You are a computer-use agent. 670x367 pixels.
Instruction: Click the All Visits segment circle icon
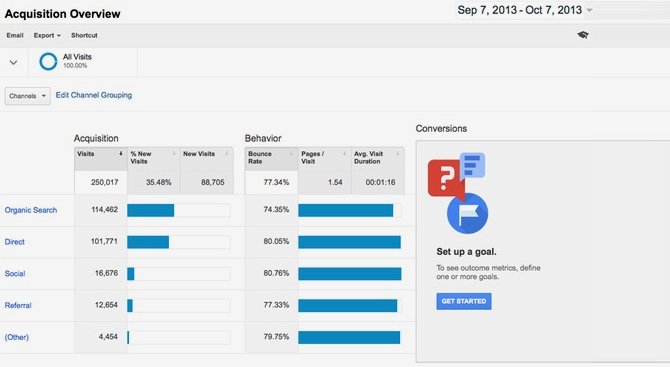(x=48, y=62)
